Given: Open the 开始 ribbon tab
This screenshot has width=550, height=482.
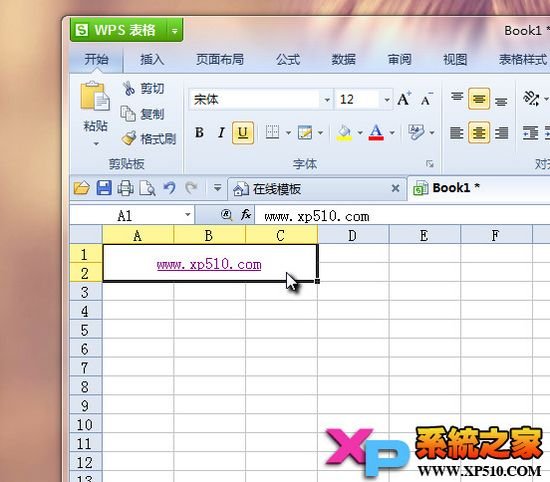Looking at the screenshot, I should pos(96,59).
